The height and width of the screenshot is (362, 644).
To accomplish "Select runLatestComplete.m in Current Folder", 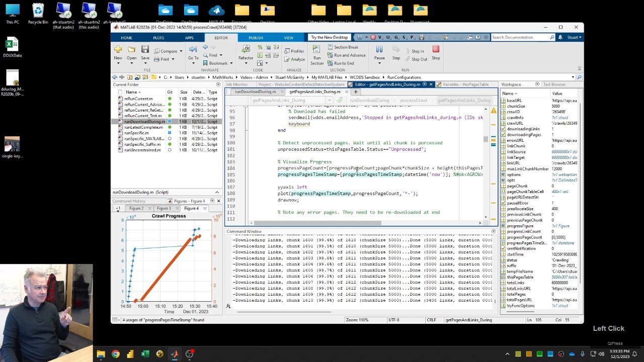I will [x=143, y=127].
